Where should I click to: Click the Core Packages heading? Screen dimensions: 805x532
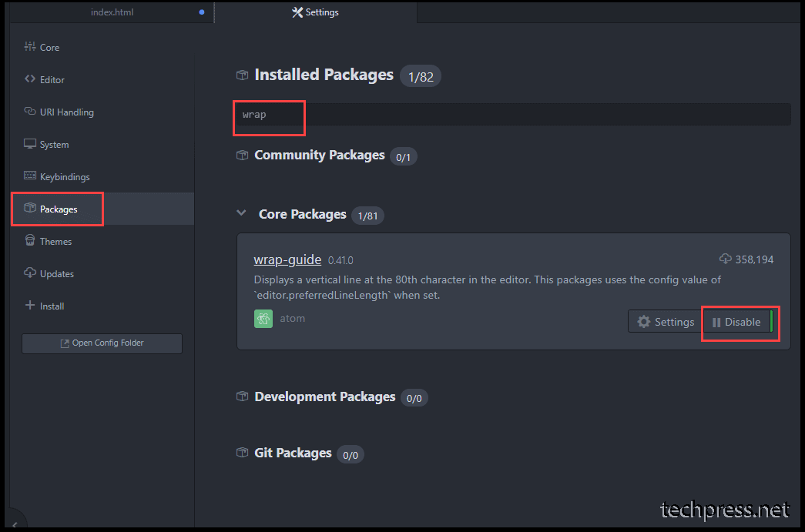point(303,214)
